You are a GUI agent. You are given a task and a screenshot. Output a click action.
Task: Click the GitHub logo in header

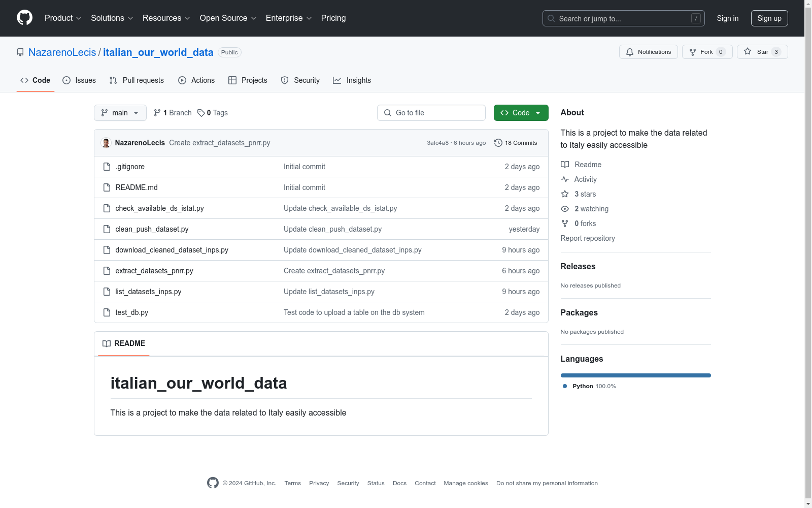pyautogui.click(x=24, y=18)
